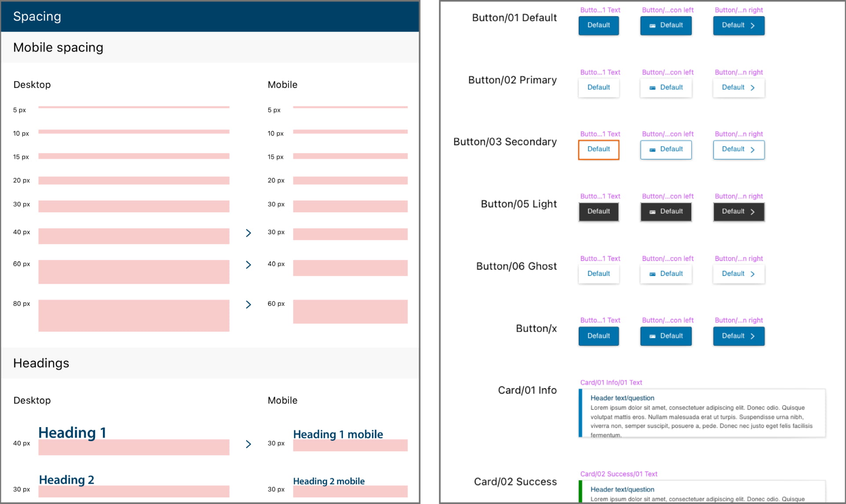The image size is (846, 504).
Task: Click the icon in the dark Button/05 Light icon-left button
Action: 652,211
